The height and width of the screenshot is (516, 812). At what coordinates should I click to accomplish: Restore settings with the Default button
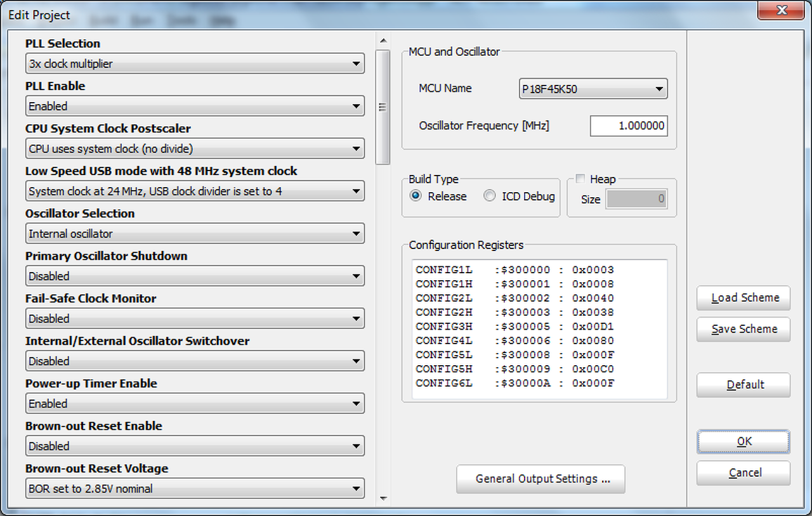(743, 385)
